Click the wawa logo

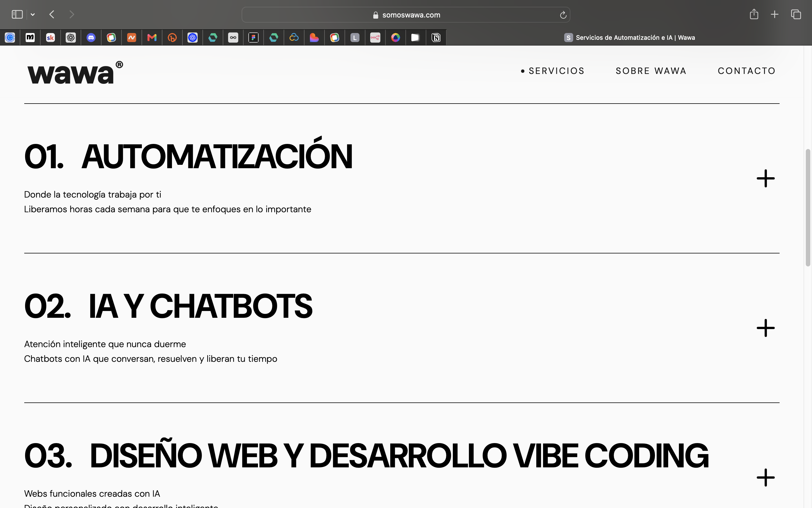click(75, 72)
